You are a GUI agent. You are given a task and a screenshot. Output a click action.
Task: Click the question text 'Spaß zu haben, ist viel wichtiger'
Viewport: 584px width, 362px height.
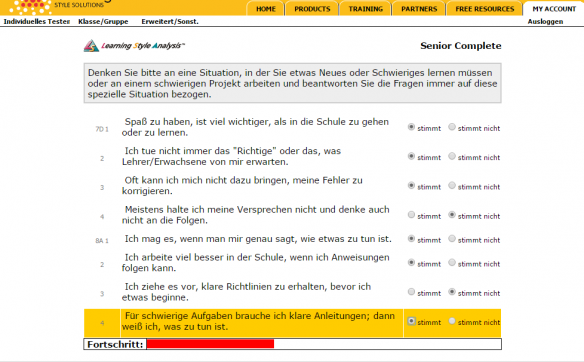[255, 127]
